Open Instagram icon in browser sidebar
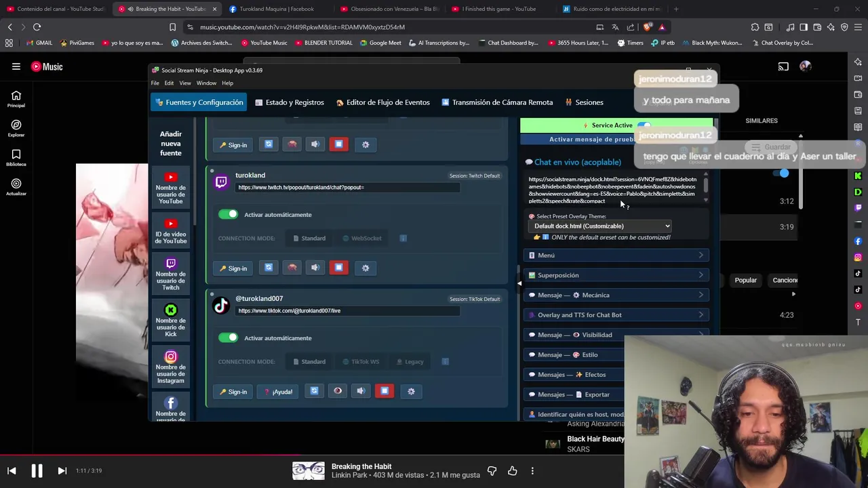The height and width of the screenshot is (488, 868). click(858, 258)
